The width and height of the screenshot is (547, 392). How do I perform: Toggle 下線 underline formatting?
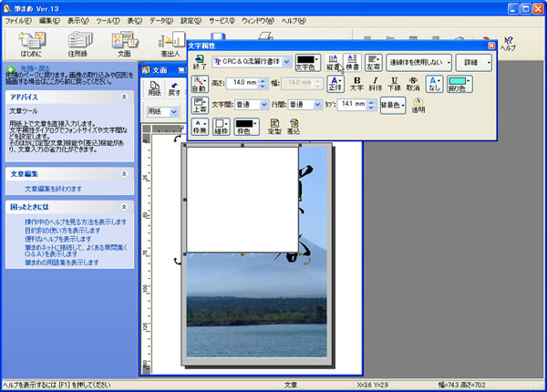(x=394, y=84)
